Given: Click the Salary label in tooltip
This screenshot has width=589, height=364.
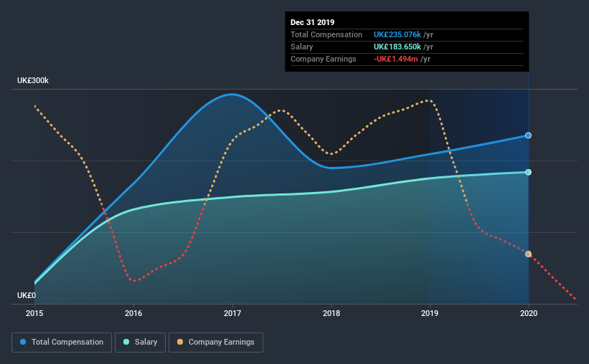Looking at the screenshot, I should click(x=301, y=47).
